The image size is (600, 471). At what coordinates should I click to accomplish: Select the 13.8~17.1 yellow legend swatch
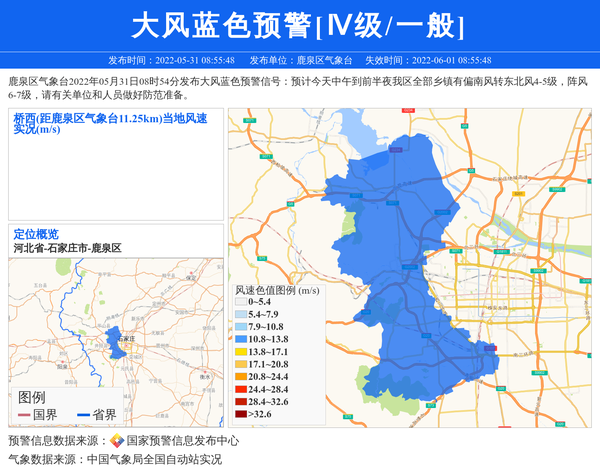click(240, 352)
